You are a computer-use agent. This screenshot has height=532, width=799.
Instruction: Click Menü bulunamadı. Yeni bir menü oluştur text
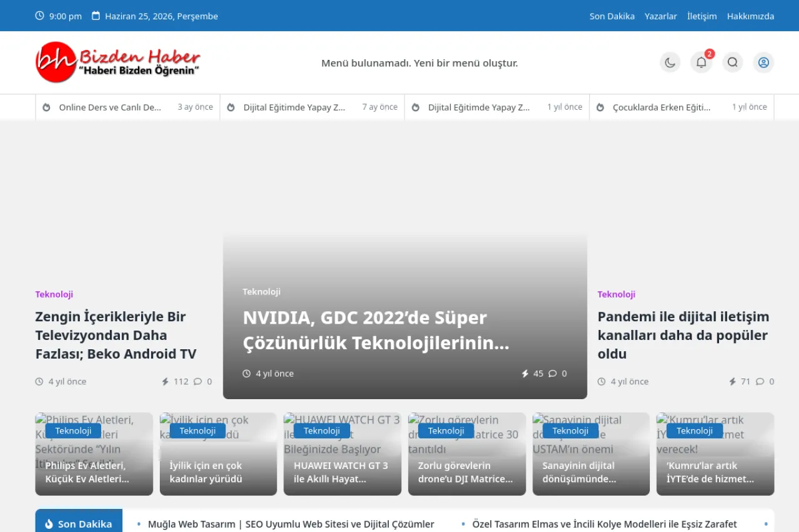pos(419,63)
